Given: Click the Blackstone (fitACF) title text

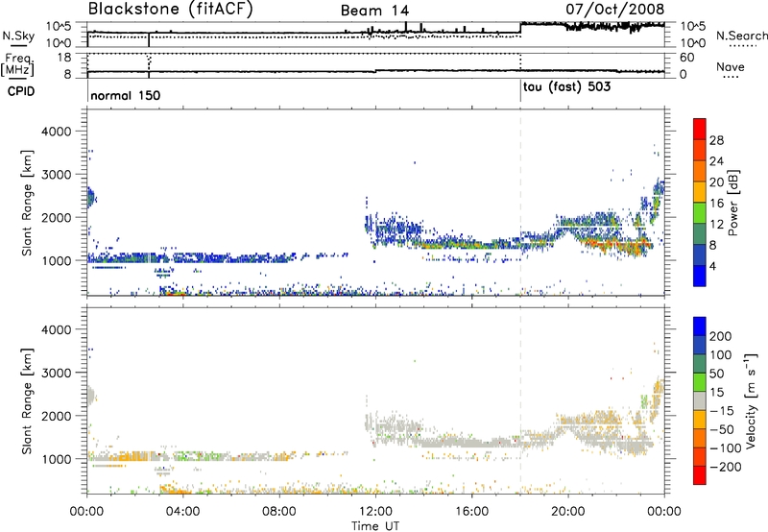Looking at the screenshot, I should point(170,10).
